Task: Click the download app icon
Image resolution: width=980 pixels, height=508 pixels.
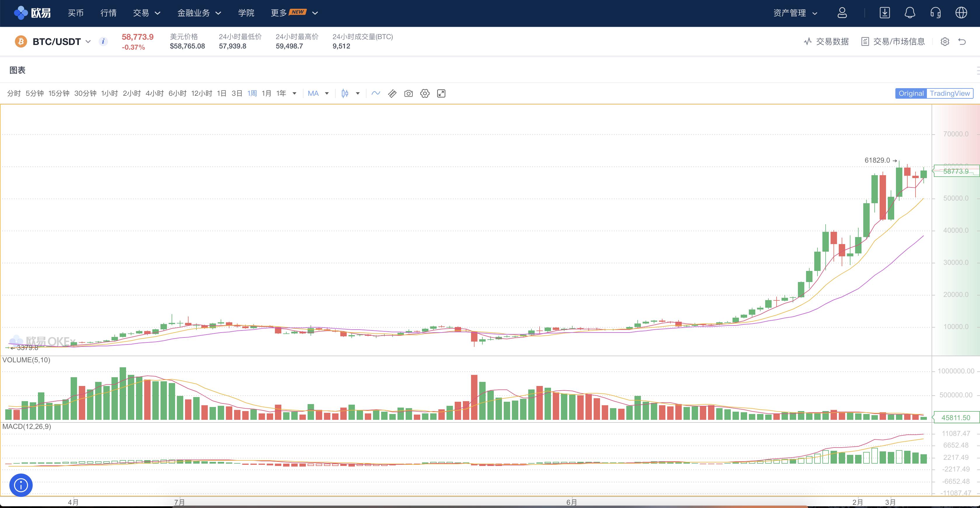Action: pyautogui.click(x=885, y=13)
